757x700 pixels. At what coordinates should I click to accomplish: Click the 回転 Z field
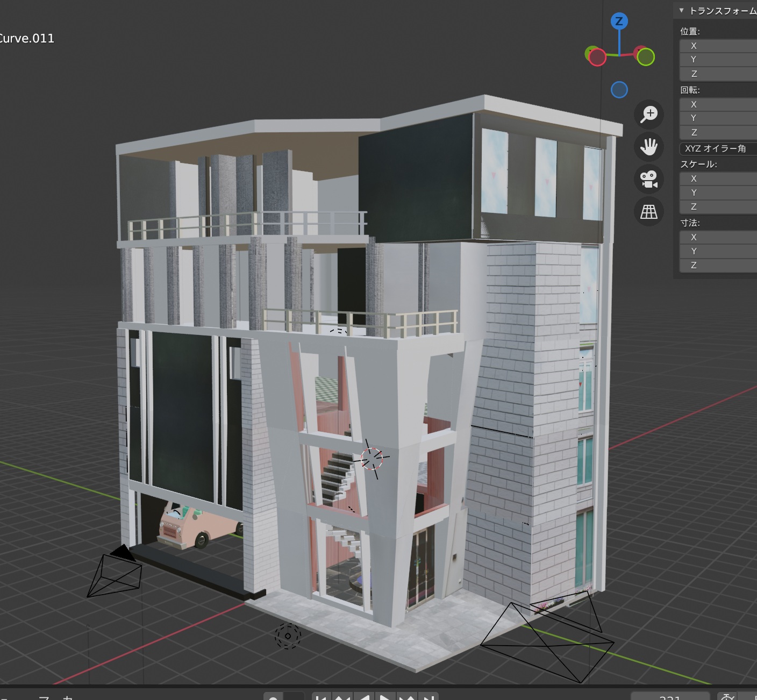[x=718, y=132]
